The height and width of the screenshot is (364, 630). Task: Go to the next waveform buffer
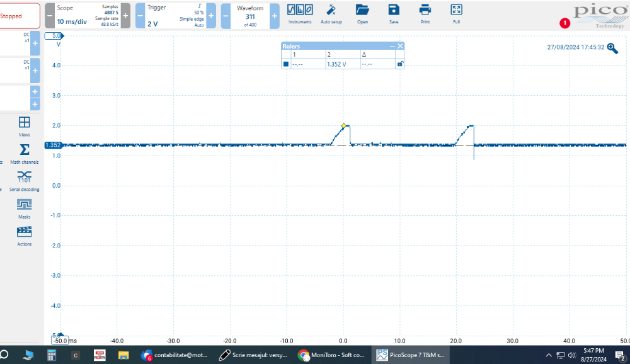click(275, 16)
